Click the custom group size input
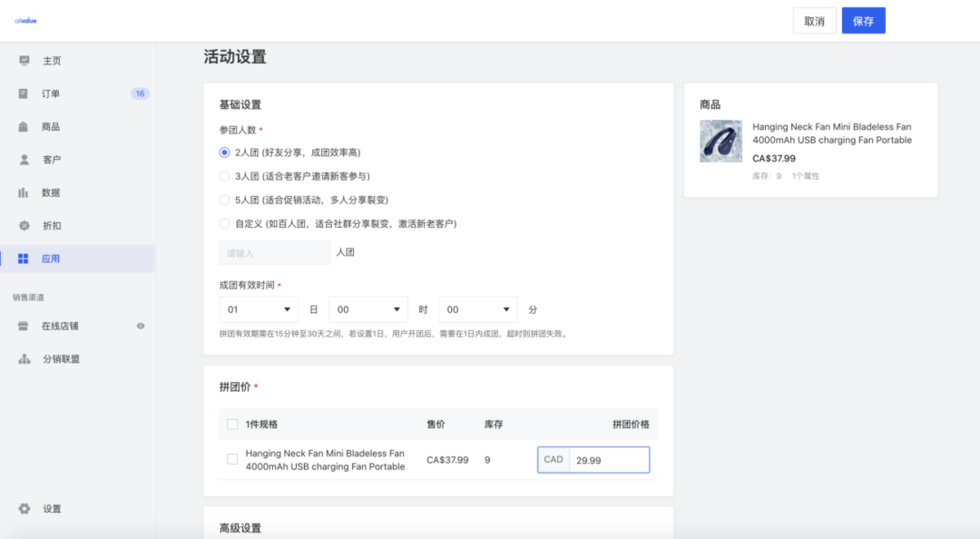The width and height of the screenshot is (980, 539). tap(275, 252)
